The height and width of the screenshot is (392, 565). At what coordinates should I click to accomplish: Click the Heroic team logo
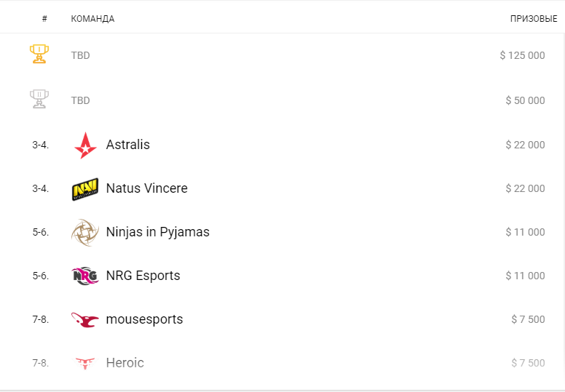(85, 363)
